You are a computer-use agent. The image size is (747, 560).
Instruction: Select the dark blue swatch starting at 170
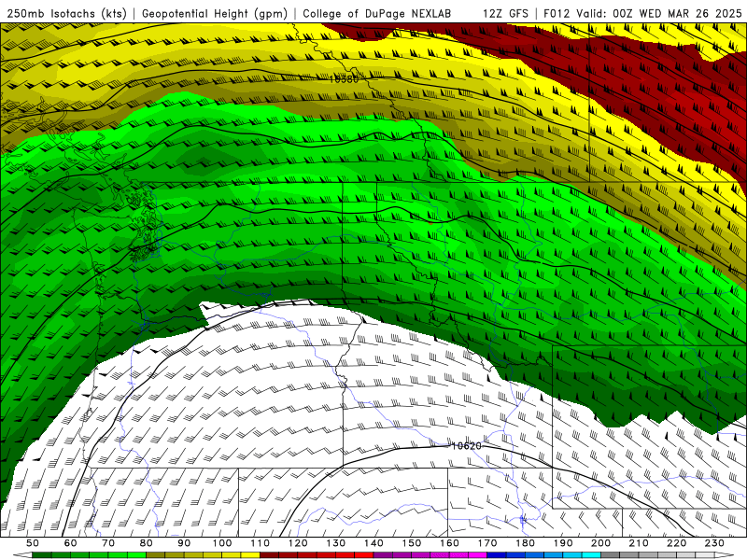click(497, 554)
